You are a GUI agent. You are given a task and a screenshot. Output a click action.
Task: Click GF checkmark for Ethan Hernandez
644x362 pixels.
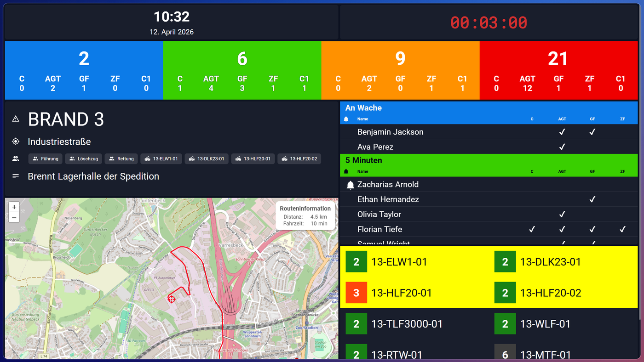tap(592, 199)
